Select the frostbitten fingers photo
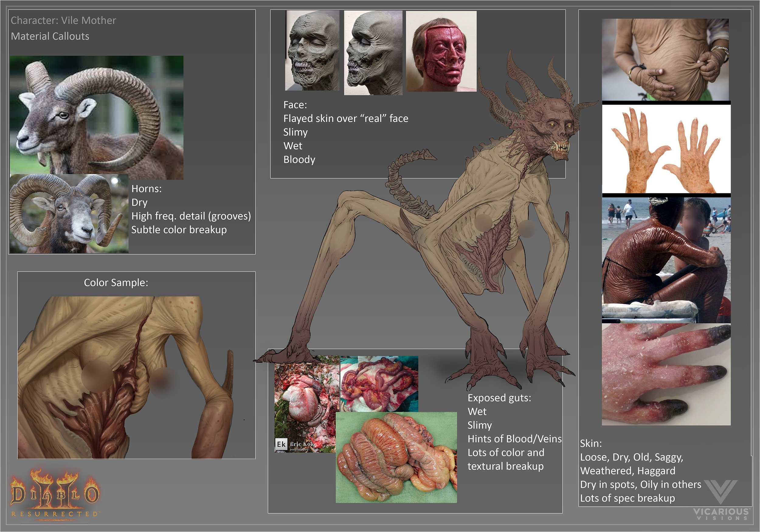760x532 pixels. (x=666, y=375)
